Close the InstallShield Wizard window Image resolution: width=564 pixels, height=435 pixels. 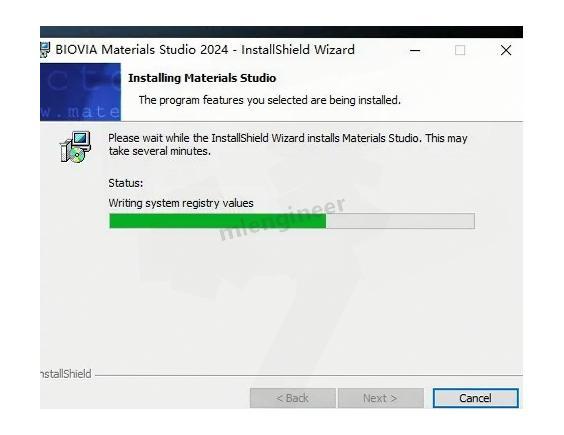click(506, 50)
